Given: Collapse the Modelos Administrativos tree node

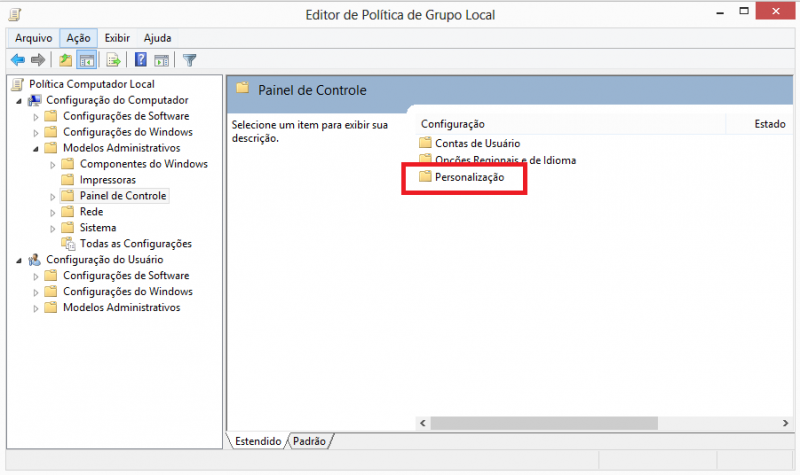Looking at the screenshot, I should click(x=37, y=148).
